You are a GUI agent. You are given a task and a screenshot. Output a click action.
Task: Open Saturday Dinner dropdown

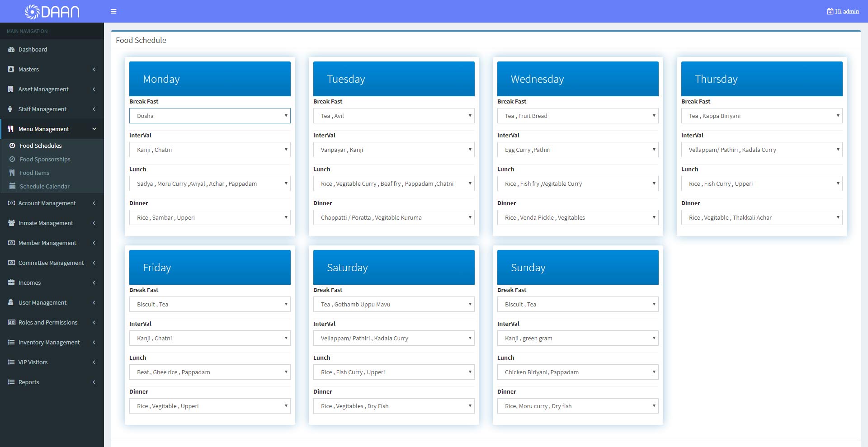[394, 406]
